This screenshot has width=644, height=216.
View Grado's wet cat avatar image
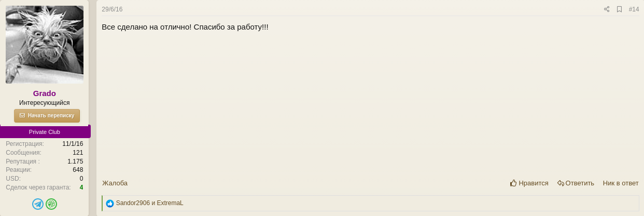click(x=45, y=45)
